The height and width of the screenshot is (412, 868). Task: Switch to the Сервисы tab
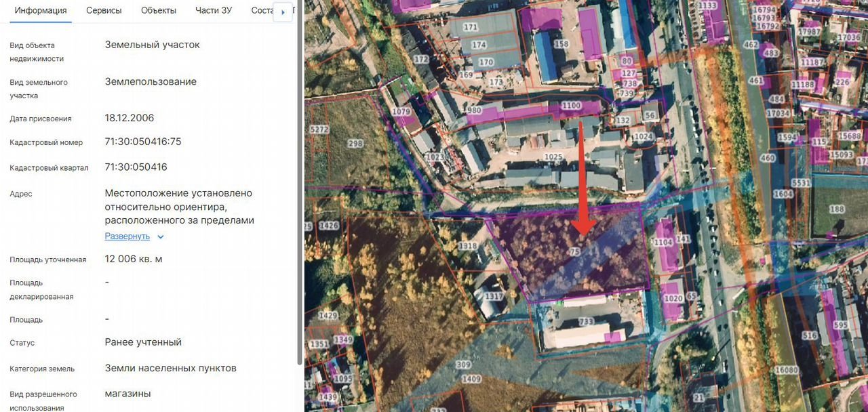coord(104,10)
